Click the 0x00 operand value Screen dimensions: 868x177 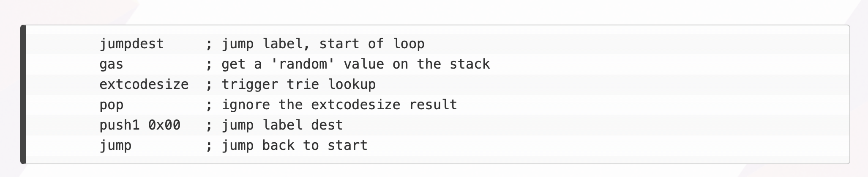coord(164,125)
